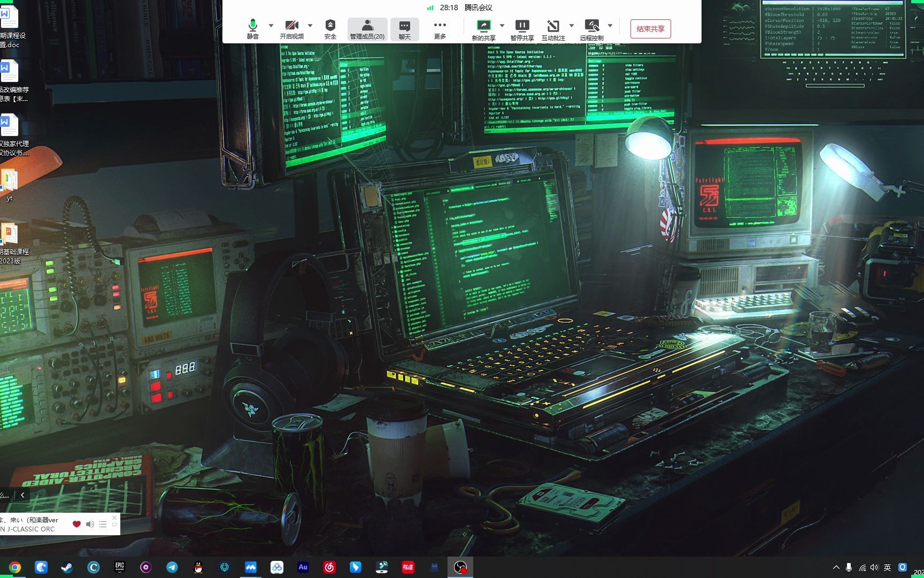924x578 pixels.
Task: Open Telegram from the taskbar
Action: click(172, 567)
